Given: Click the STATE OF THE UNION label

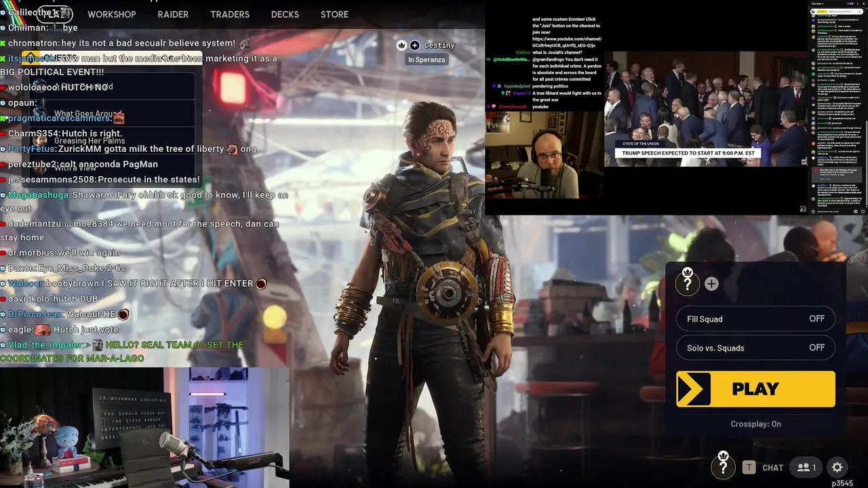Looking at the screenshot, I should (x=639, y=143).
